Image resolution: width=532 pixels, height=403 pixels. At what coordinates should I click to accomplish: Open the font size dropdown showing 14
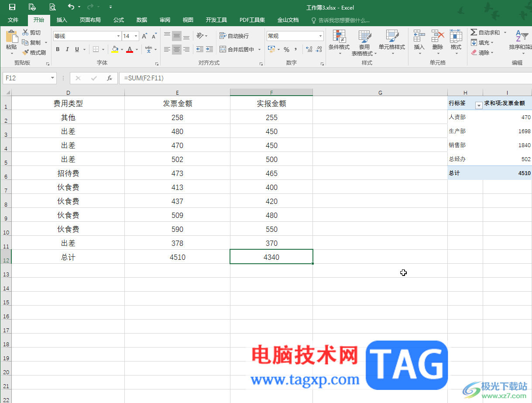point(136,36)
